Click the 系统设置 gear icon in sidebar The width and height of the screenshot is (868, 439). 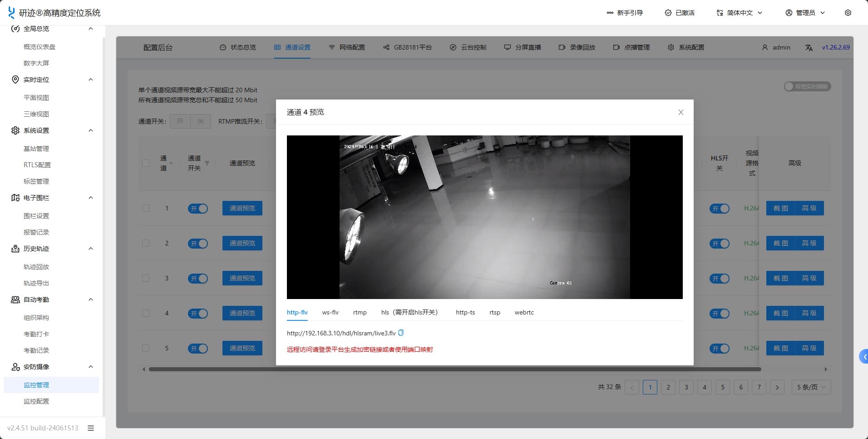pyautogui.click(x=15, y=130)
